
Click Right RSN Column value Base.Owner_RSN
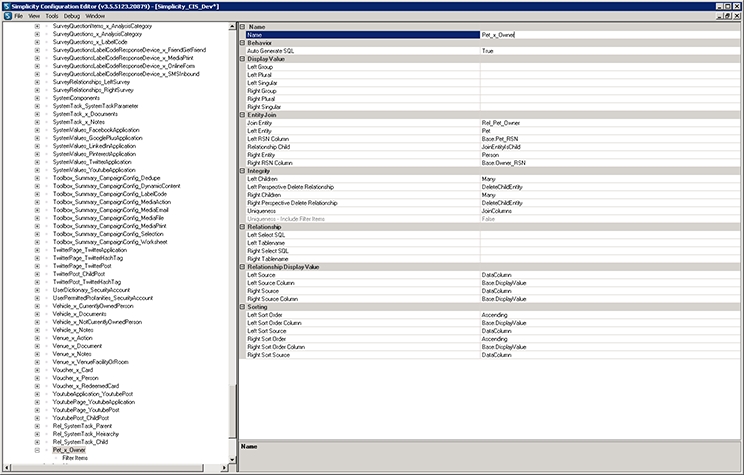[x=503, y=163]
